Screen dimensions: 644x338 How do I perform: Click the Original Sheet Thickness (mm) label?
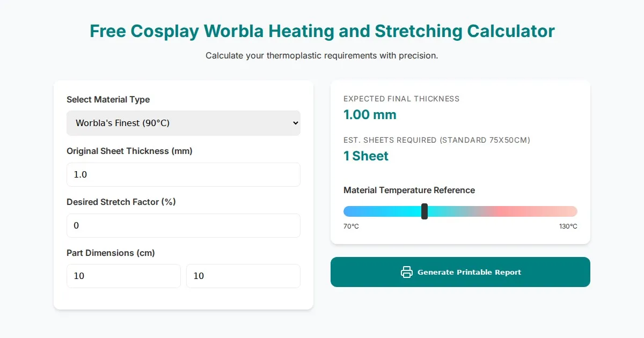point(129,151)
